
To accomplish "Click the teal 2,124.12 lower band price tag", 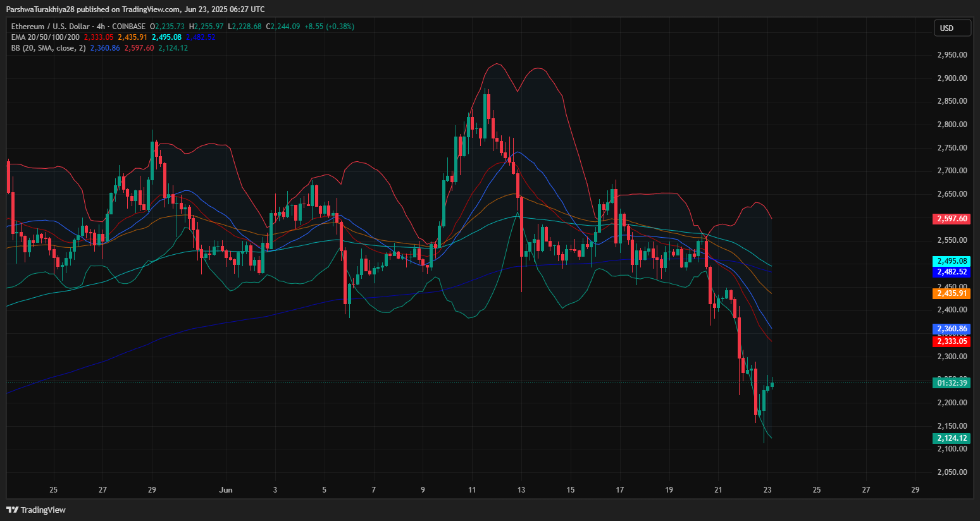I will pos(952,438).
